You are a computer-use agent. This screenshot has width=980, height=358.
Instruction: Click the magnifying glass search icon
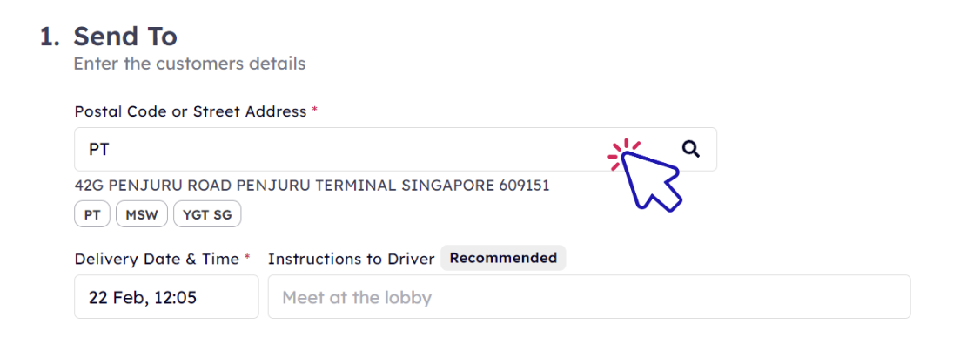[690, 149]
